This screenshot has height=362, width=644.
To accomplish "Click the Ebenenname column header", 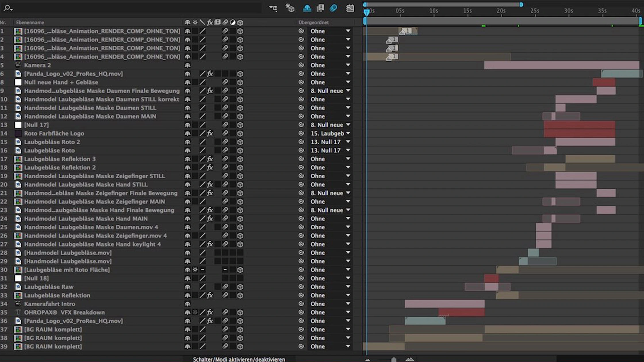I will (x=30, y=22).
